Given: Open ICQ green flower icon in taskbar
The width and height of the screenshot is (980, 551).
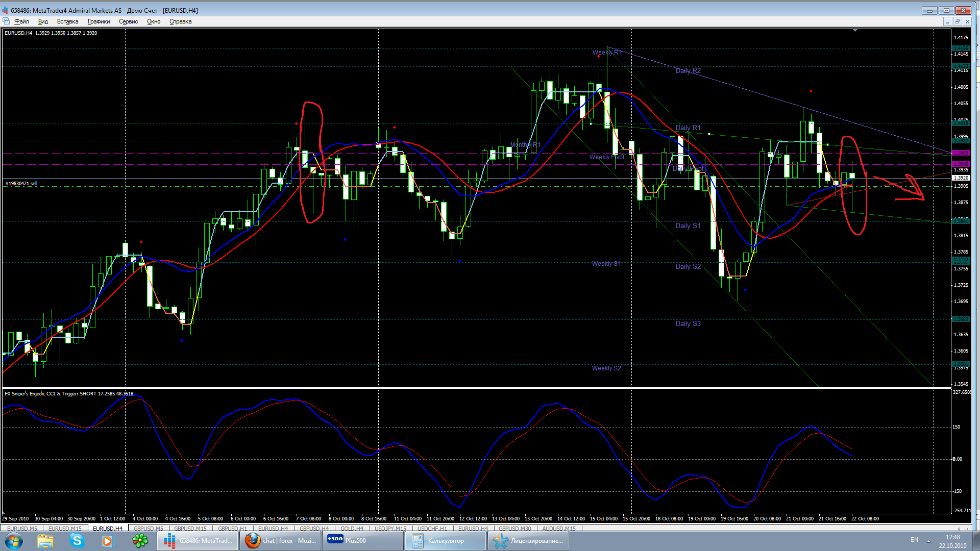Looking at the screenshot, I should (140, 541).
